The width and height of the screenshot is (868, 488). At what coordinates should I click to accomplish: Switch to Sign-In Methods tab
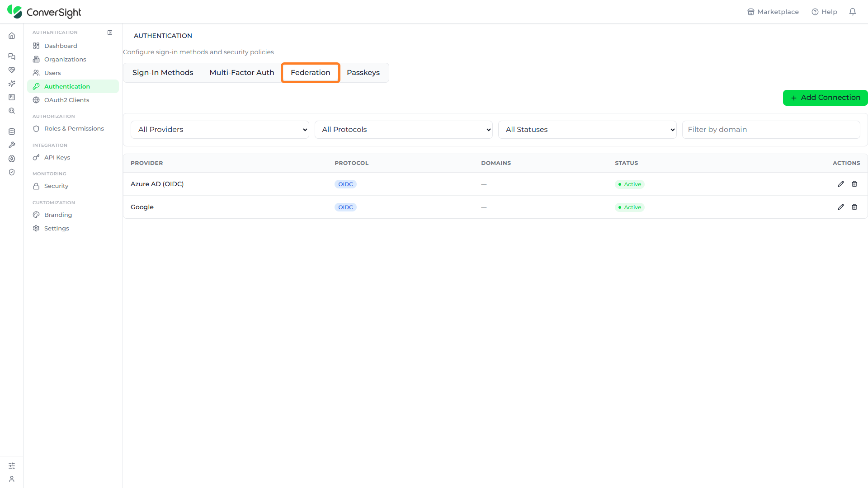point(163,73)
